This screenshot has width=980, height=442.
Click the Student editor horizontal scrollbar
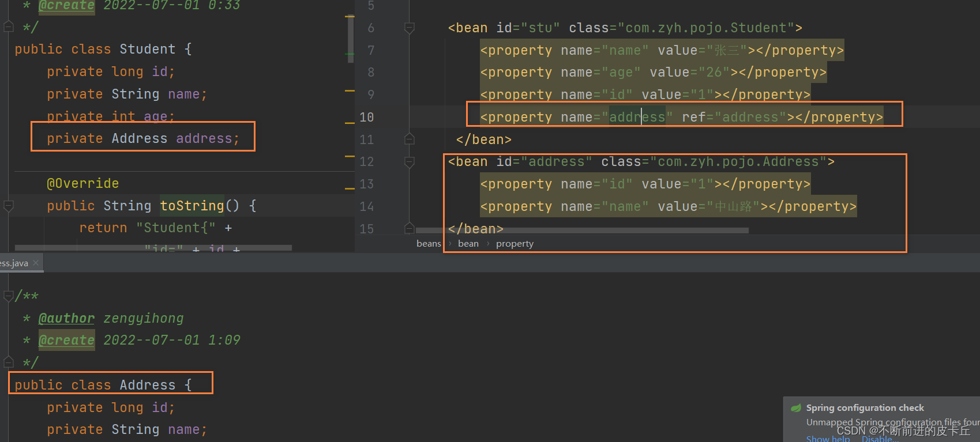(153, 248)
